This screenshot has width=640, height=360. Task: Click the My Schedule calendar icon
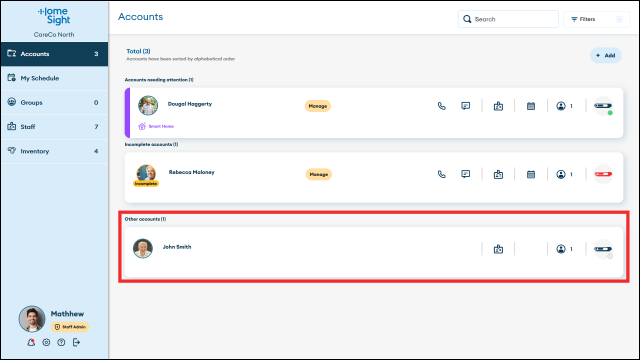click(x=11, y=78)
